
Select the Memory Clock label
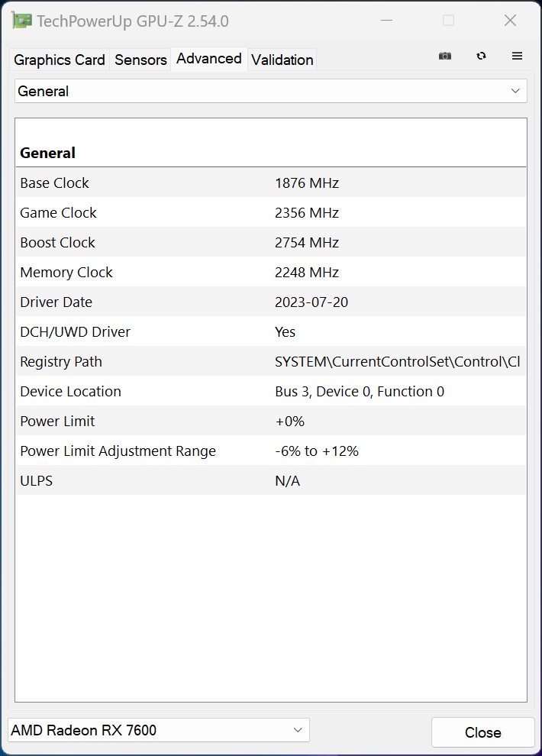(x=66, y=273)
